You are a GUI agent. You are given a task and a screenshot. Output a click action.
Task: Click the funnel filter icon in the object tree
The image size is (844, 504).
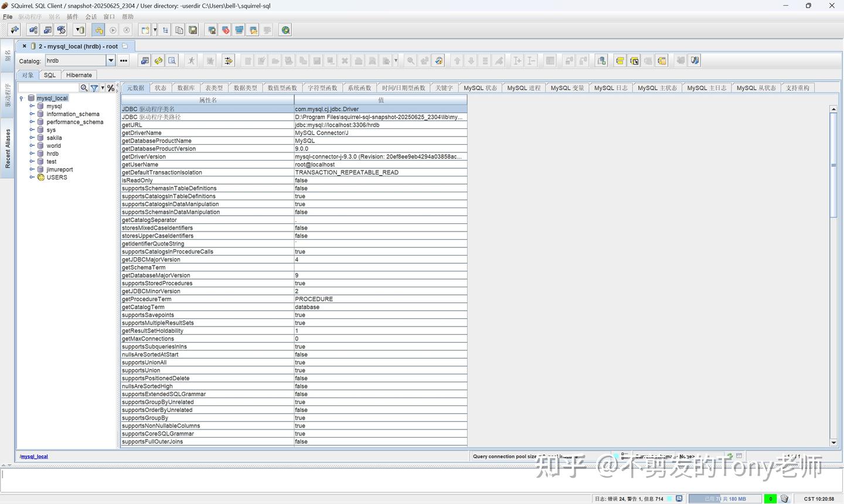click(x=94, y=88)
